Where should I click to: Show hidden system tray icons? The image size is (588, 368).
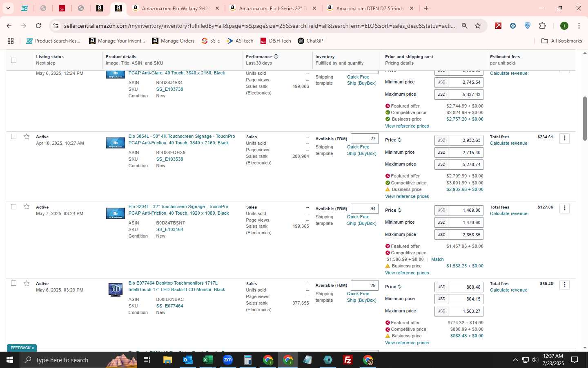click(515, 360)
